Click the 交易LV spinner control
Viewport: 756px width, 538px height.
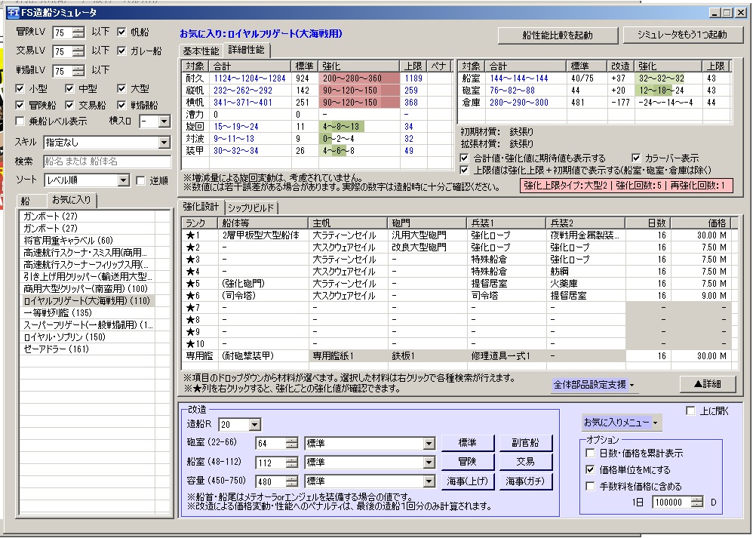pos(78,51)
